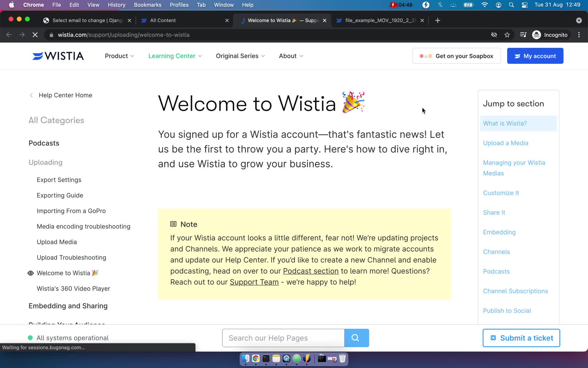This screenshot has height=368, width=588.
Task: Open the Incognito profile indicator
Action: [550, 35]
